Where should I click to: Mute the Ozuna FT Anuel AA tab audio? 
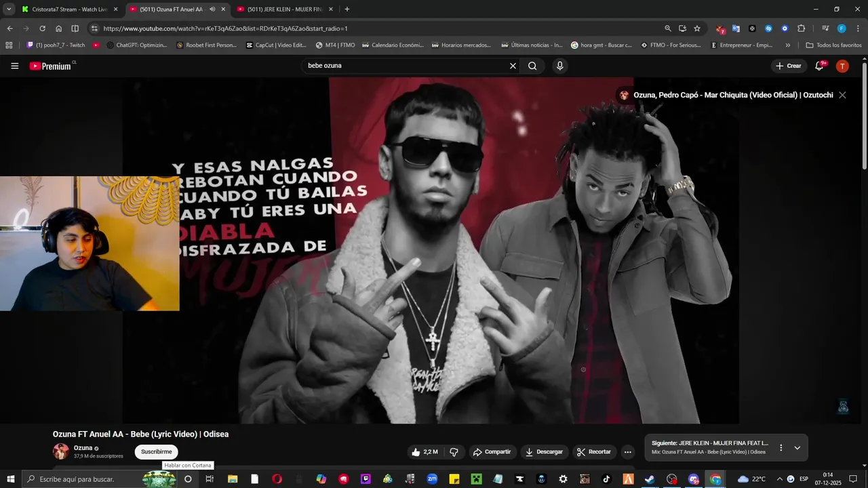click(212, 9)
